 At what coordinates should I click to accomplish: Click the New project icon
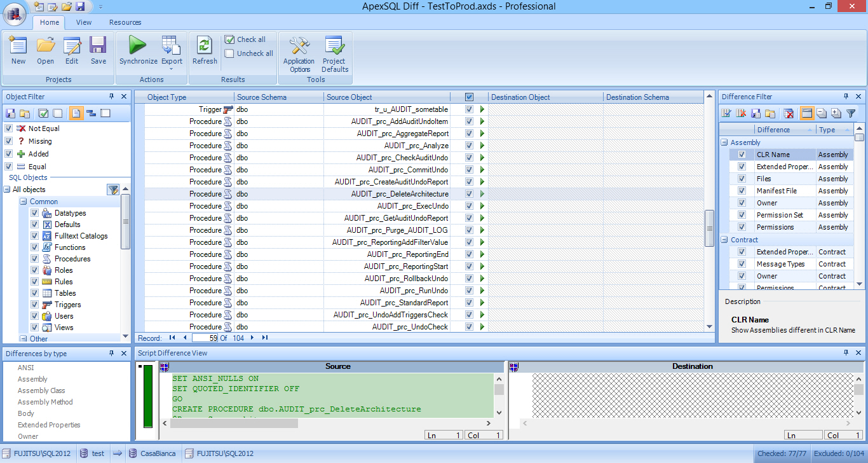point(18,51)
